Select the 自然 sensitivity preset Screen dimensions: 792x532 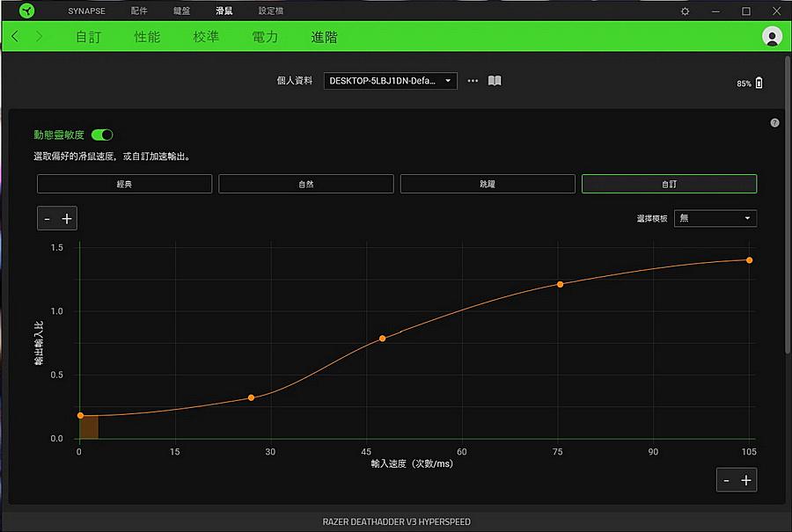click(x=305, y=184)
